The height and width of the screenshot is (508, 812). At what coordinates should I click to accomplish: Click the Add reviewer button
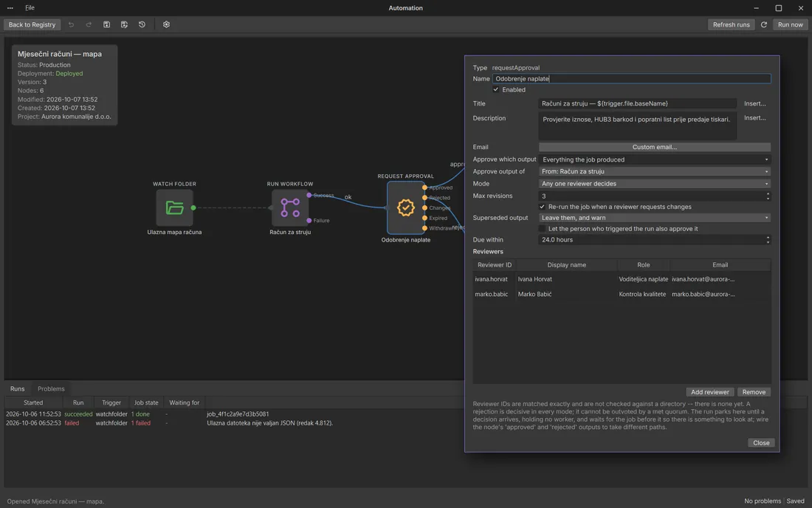pyautogui.click(x=709, y=392)
